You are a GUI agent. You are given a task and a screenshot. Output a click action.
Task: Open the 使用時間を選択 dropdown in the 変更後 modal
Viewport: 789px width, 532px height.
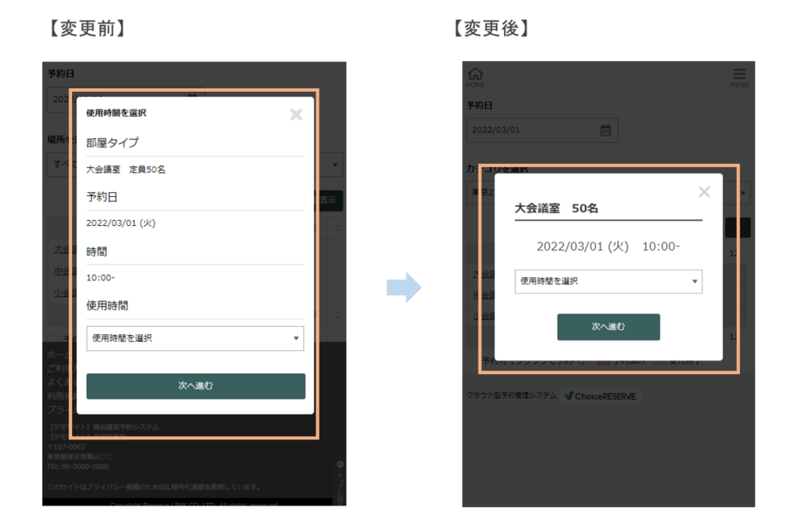pos(609,281)
